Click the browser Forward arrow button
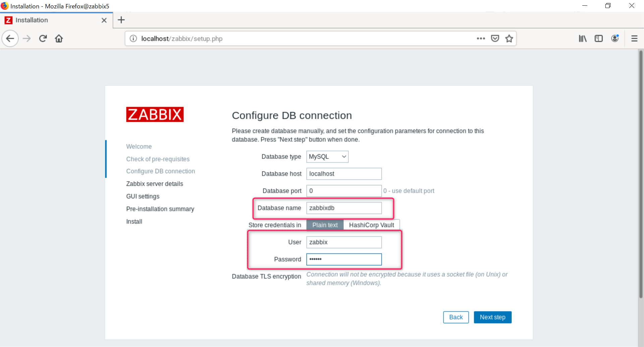Screen dimensions: 644x347 [26, 39]
